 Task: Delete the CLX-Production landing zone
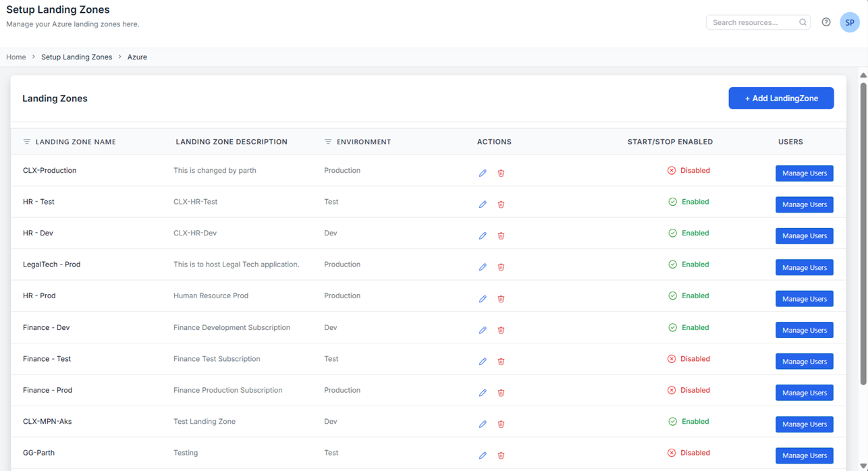pos(501,173)
